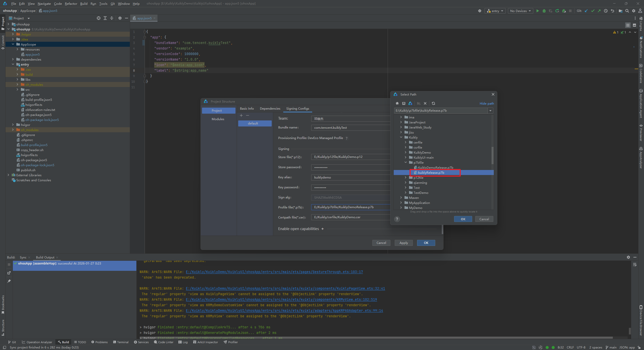The width and height of the screenshot is (644, 350).
Task: Switch to the Dependencies tab
Action: [270, 108]
